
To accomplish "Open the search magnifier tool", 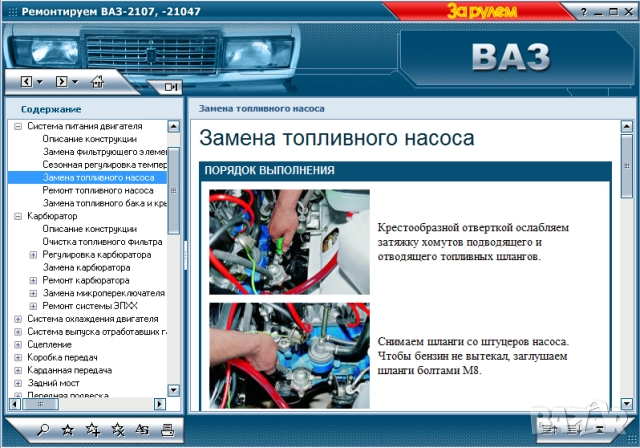I will pyautogui.click(x=43, y=430).
